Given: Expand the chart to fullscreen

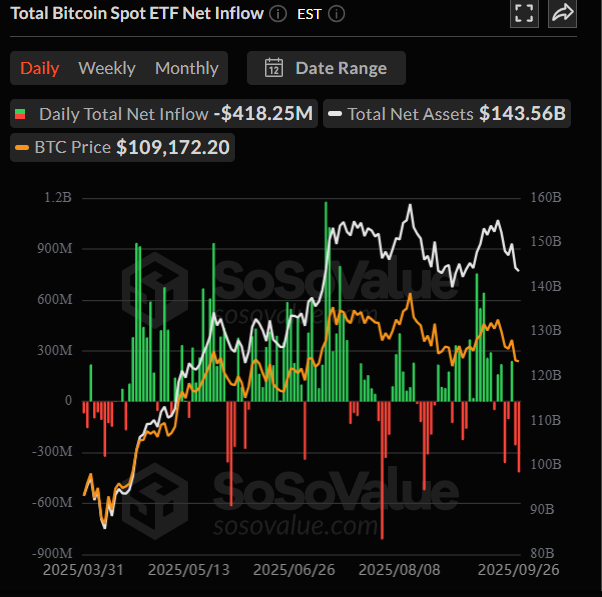Looking at the screenshot, I should (x=523, y=13).
